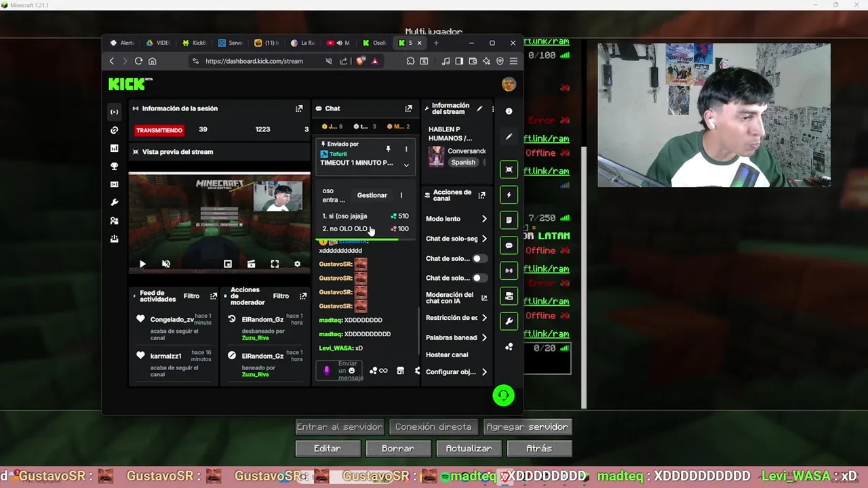Screen dimensions: 868x488
Task: Reload the Kick dashboard page
Action: 138,61
